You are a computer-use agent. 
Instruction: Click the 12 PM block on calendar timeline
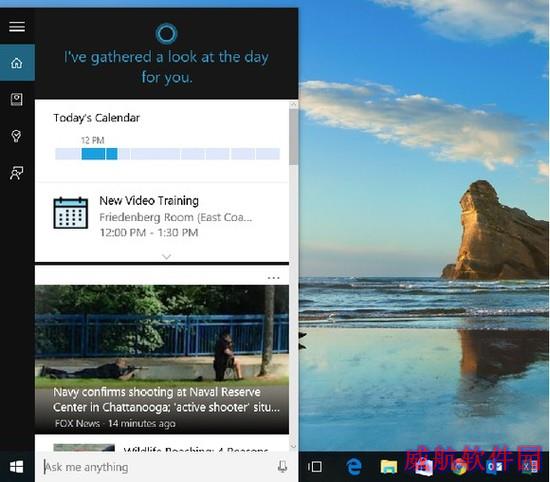pos(93,154)
